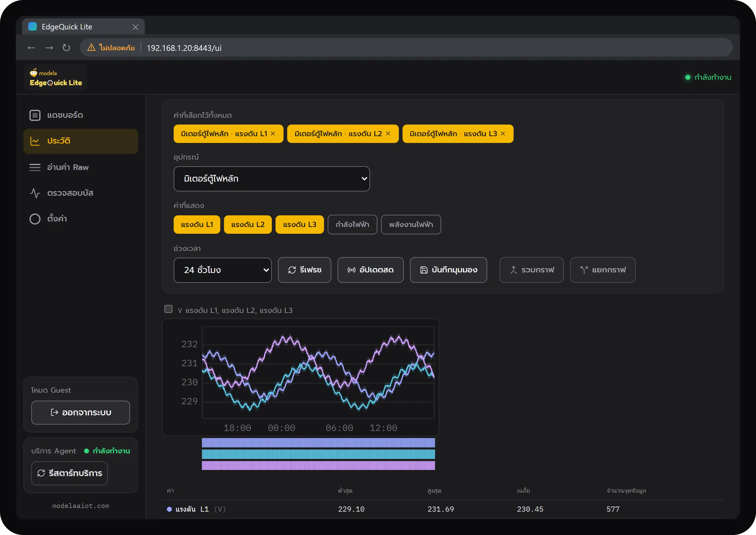The height and width of the screenshot is (535, 756).
Task: Click the blue-violet data bar under the chart
Action: click(x=318, y=443)
